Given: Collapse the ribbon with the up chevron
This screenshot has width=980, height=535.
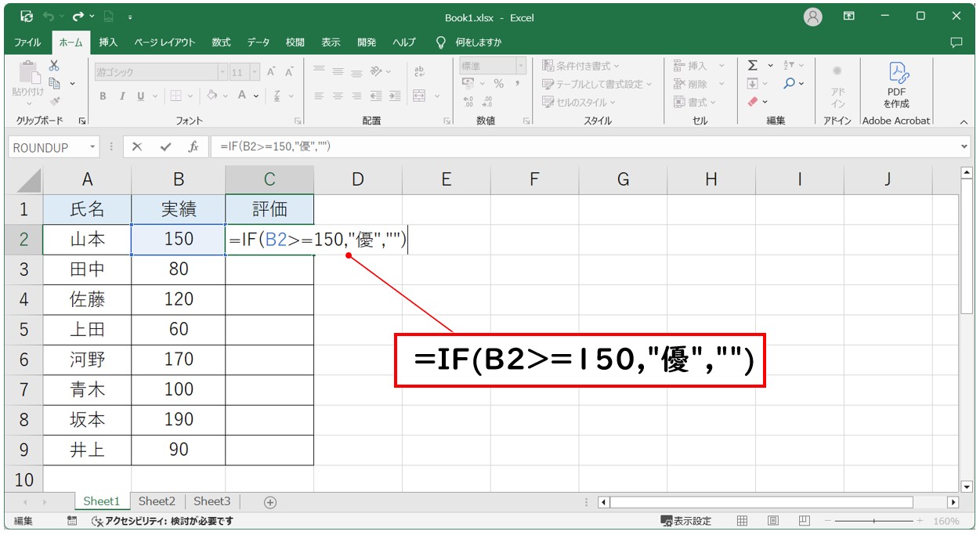Looking at the screenshot, I should pyautogui.click(x=964, y=121).
